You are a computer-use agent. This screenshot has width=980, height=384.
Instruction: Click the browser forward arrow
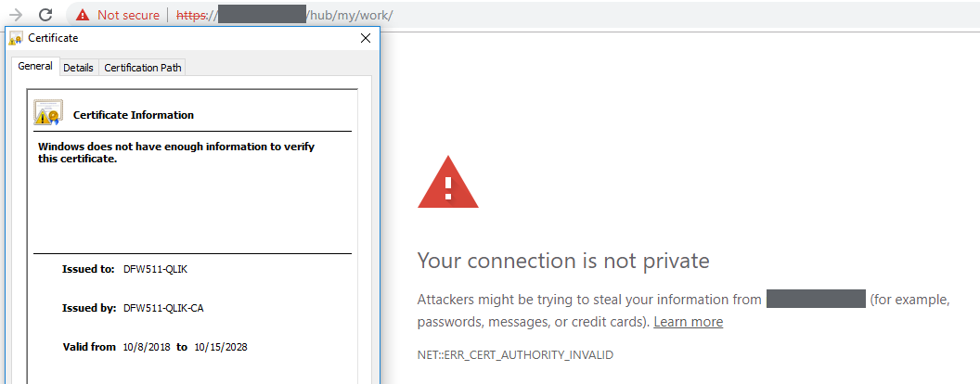[15, 15]
